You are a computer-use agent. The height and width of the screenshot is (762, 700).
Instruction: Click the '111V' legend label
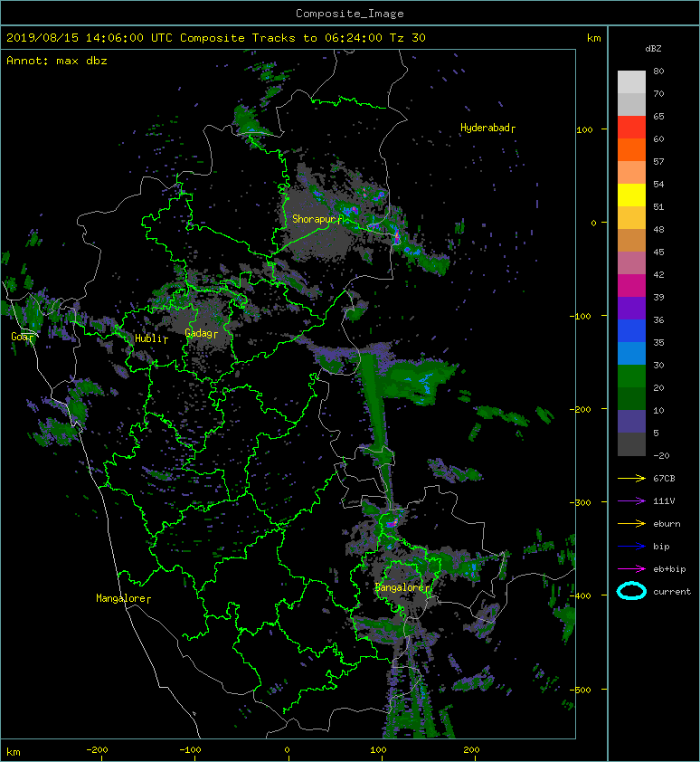(664, 501)
